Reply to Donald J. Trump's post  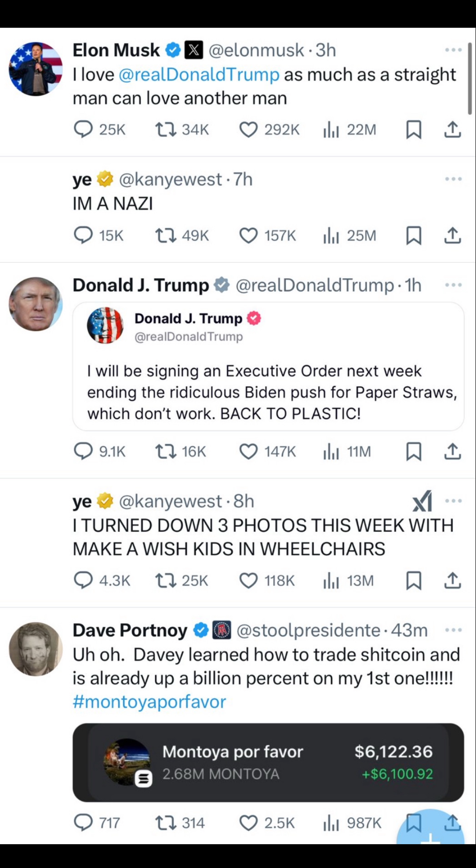point(83,451)
